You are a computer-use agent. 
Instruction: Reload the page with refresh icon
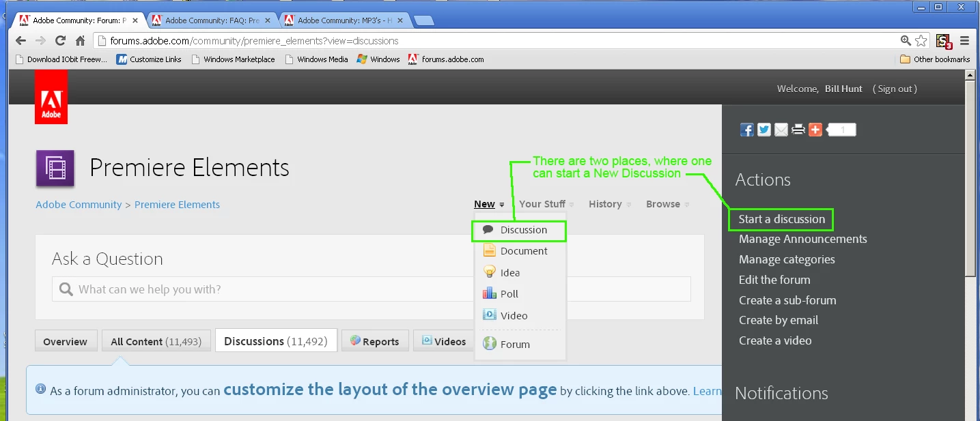click(x=61, y=41)
